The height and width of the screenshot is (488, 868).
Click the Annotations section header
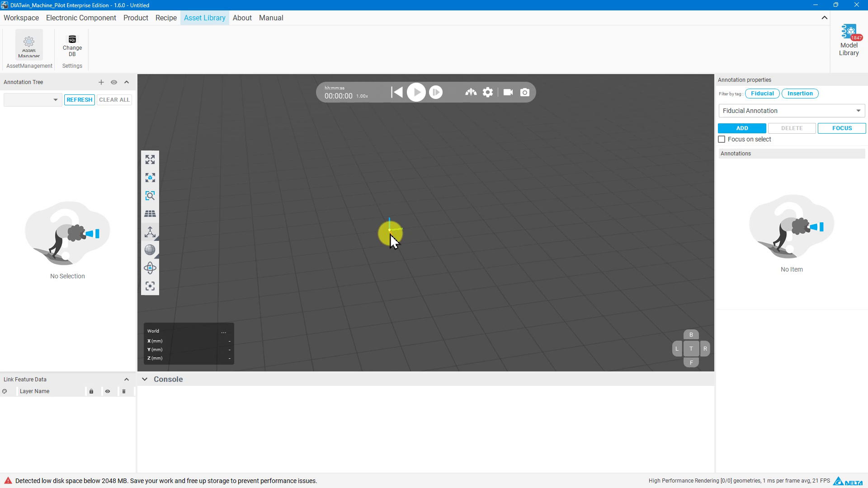tap(792, 154)
